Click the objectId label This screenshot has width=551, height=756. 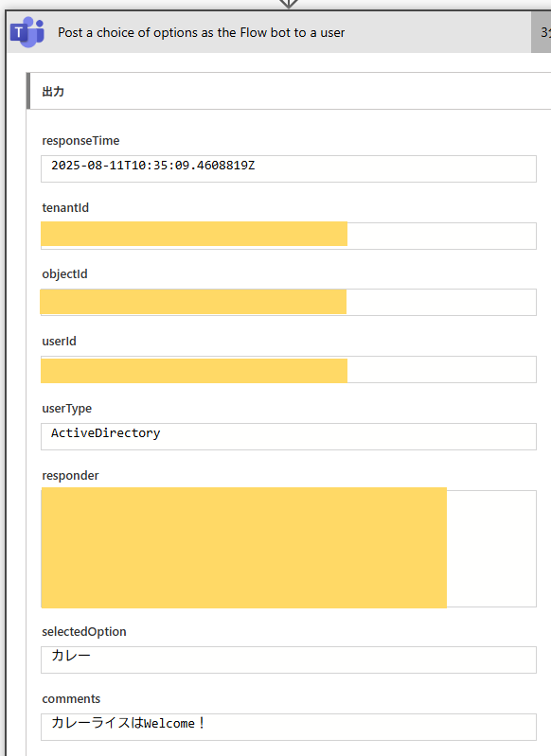coord(64,274)
